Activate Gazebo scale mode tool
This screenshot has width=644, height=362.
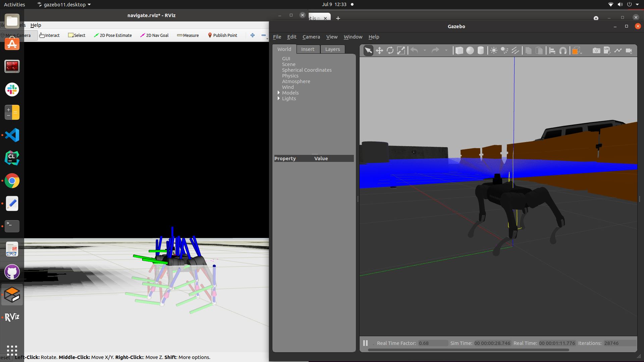point(401,51)
